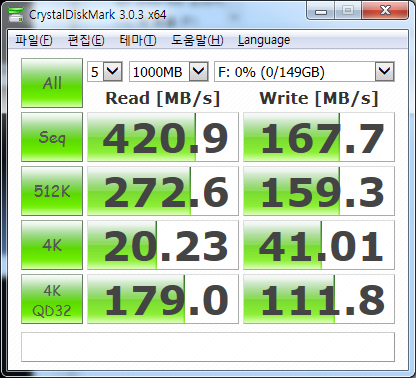The image size is (416, 378).
Task: Select the 4K write result 41.01
Action: [x=319, y=245]
